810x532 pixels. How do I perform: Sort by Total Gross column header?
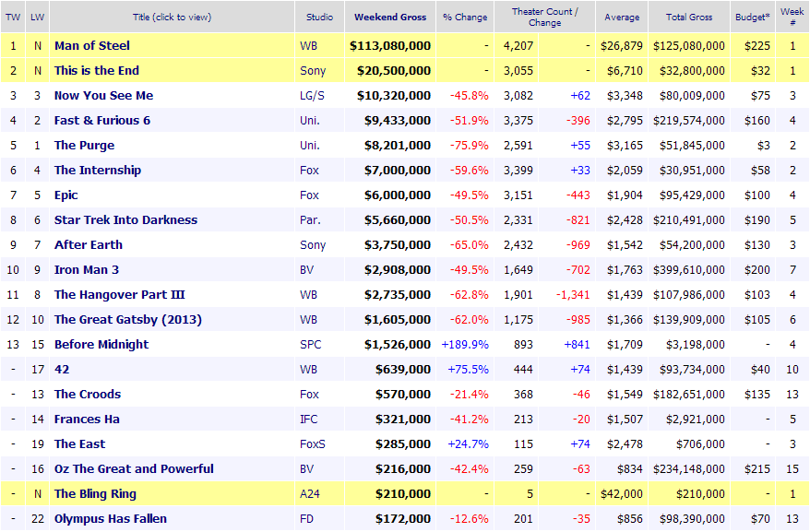(689, 17)
